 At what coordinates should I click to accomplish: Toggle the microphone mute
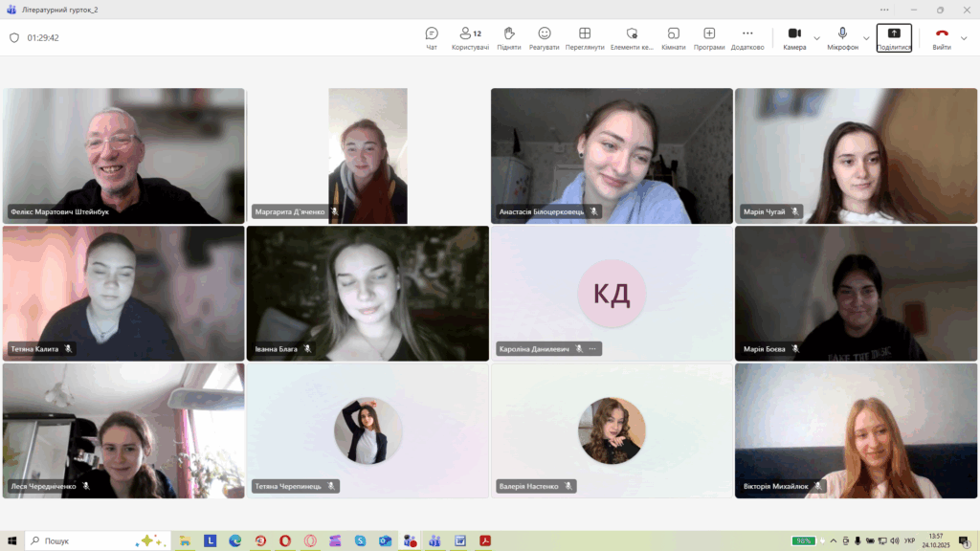(842, 37)
